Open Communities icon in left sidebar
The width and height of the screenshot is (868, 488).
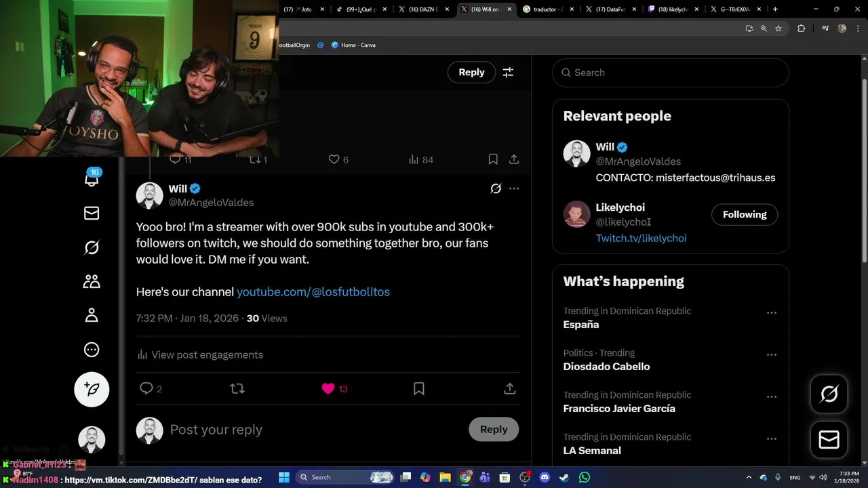[x=92, y=282]
